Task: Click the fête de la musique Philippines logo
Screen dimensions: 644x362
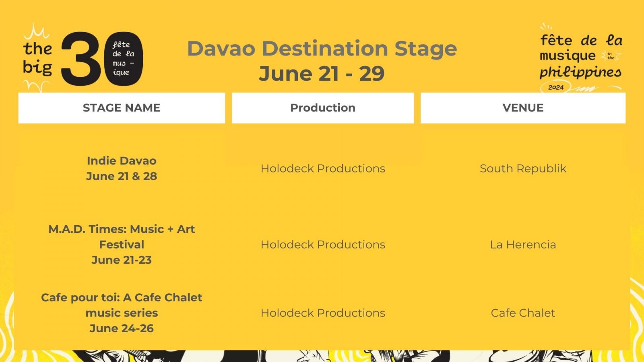Action: [x=581, y=57]
